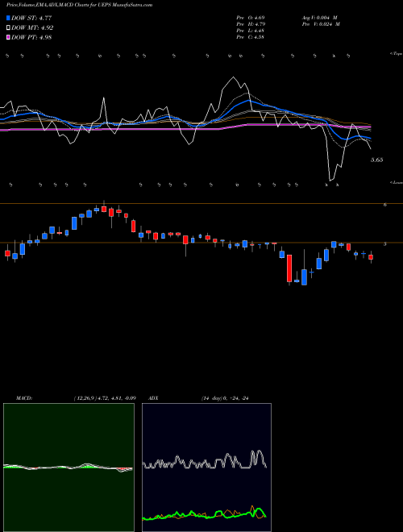This screenshot has width=403, height=532.
Task: Click the chart title mentioning UEPS MunafaSutra.com
Action: click(80, 5)
